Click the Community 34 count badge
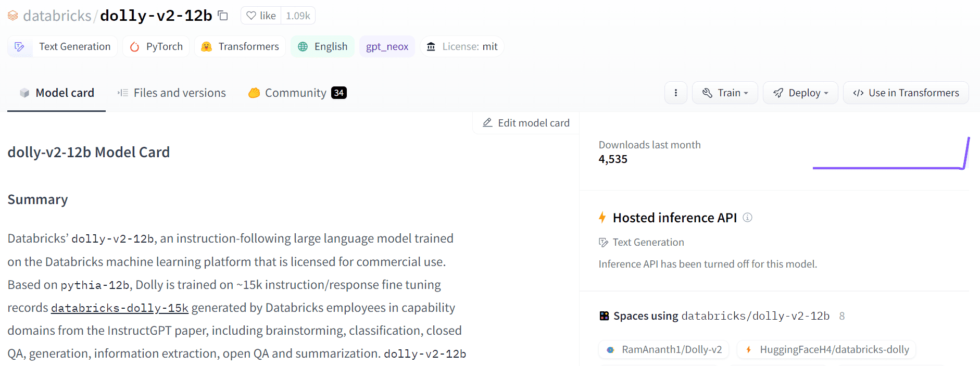Viewport: 980px width, 366px height. [339, 93]
